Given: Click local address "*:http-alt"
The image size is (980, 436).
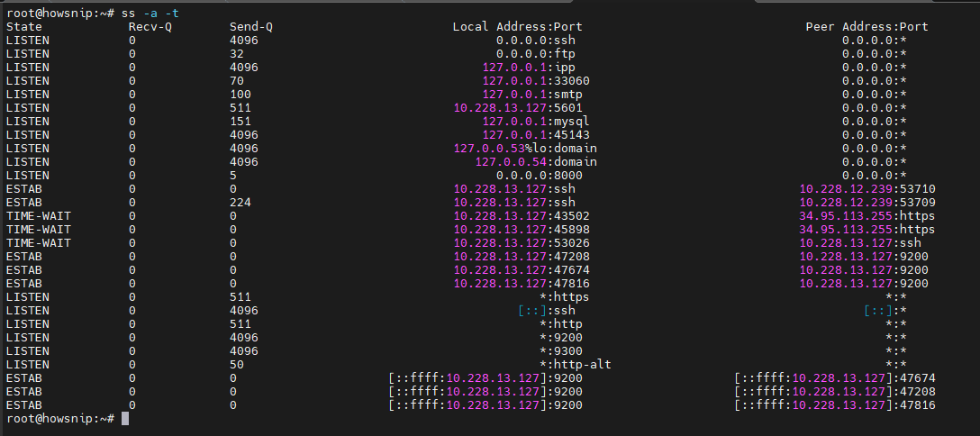Looking at the screenshot, I should (576, 364).
